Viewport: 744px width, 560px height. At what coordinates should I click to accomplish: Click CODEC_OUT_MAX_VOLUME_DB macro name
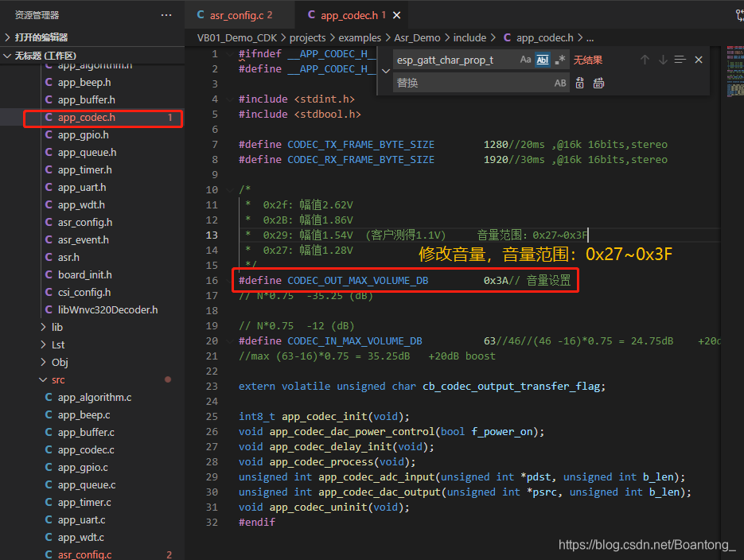358,281
